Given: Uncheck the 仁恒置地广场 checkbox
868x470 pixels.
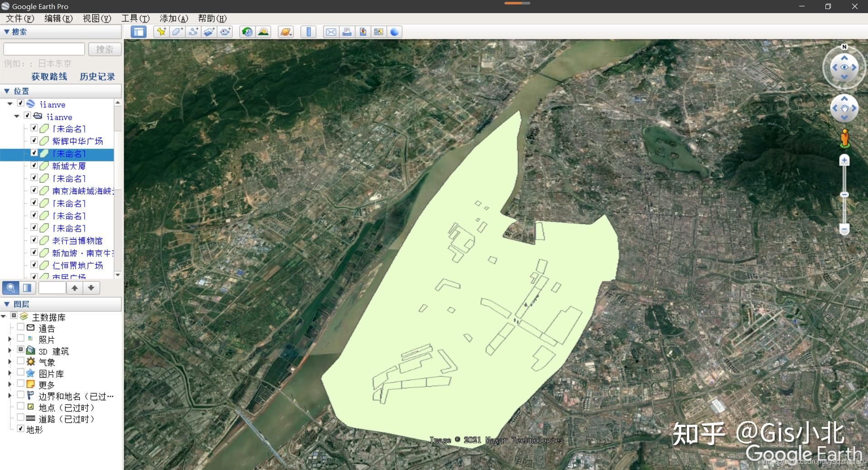Looking at the screenshot, I should coord(34,265).
